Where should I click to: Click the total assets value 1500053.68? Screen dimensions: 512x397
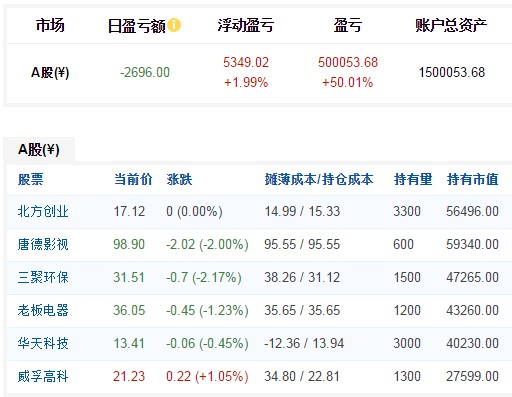[x=452, y=72]
